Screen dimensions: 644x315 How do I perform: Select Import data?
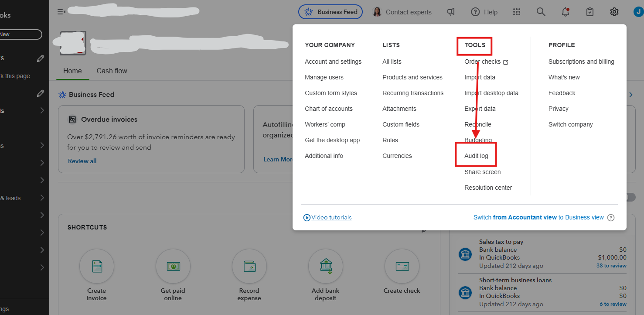coord(480,77)
